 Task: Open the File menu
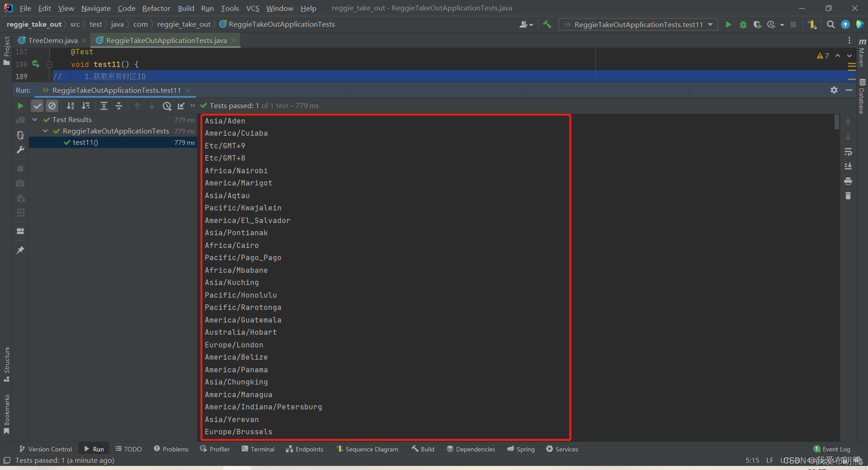pyautogui.click(x=25, y=8)
